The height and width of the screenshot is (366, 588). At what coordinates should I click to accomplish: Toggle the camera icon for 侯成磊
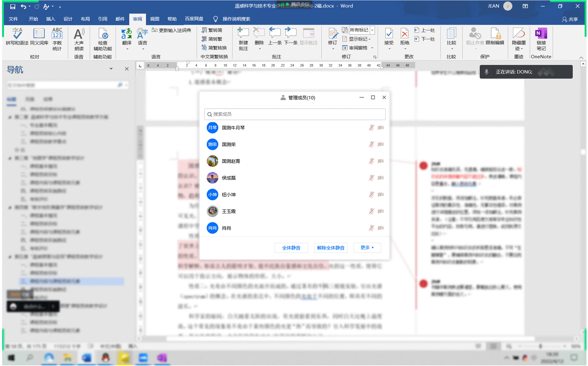(x=380, y=178)
